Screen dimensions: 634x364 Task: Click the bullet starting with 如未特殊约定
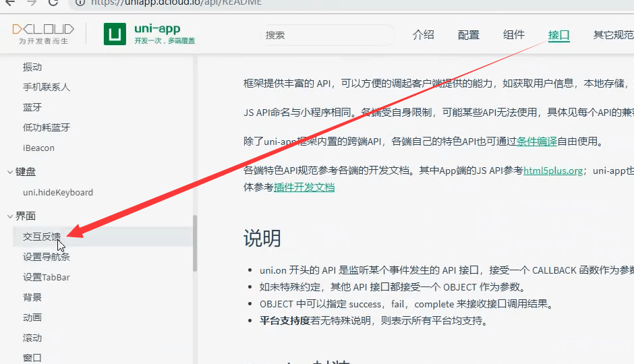394,287
